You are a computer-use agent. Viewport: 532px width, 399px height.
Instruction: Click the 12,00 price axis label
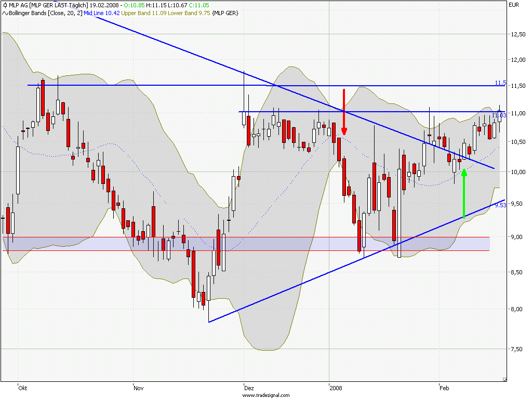pyautogui.click(x=518, y=60)
